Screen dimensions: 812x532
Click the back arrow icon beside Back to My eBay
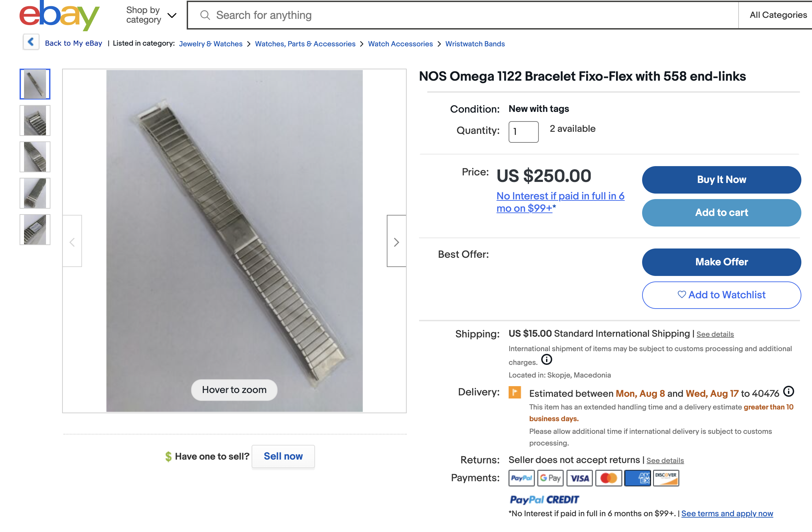pyautogui.click(x=31, y=42)
